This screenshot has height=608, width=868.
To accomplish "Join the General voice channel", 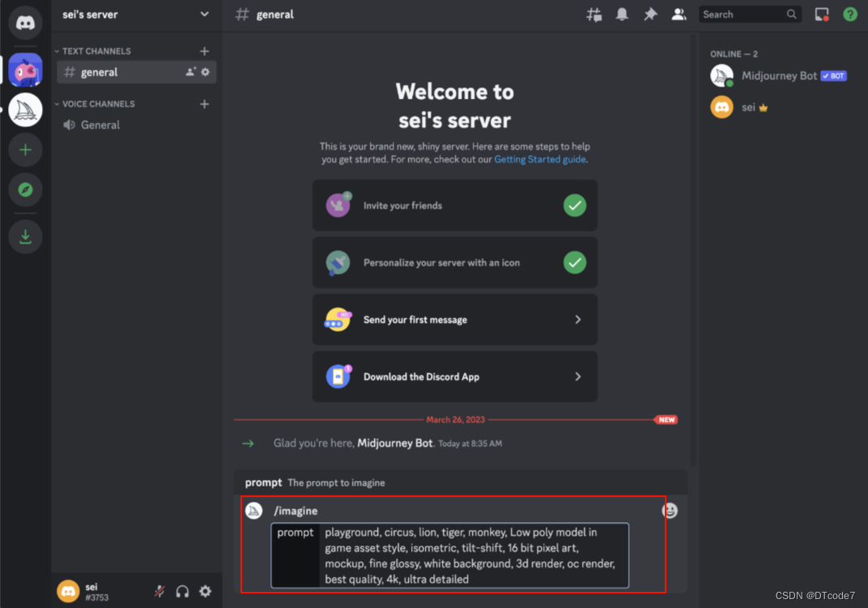I will click(x=136, y=125).
